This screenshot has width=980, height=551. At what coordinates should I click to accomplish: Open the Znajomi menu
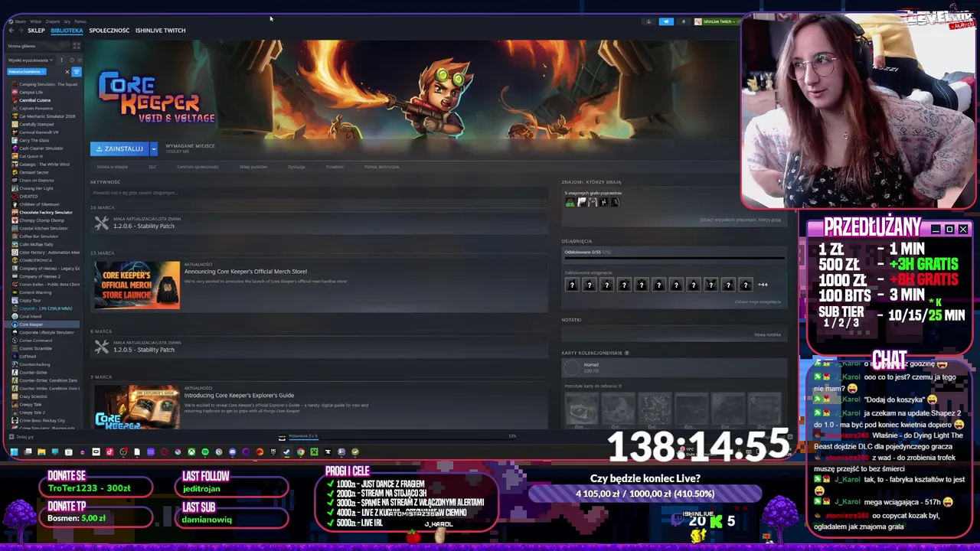point(52,21)
